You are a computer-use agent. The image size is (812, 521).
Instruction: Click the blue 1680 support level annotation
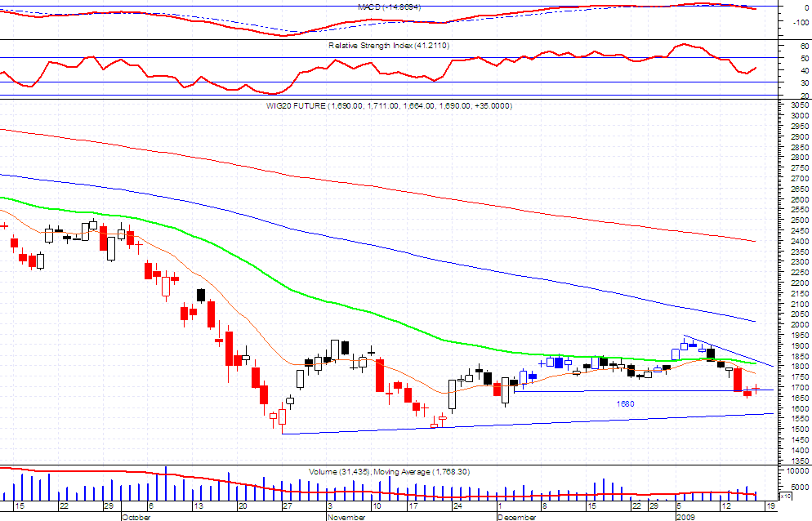625,404
